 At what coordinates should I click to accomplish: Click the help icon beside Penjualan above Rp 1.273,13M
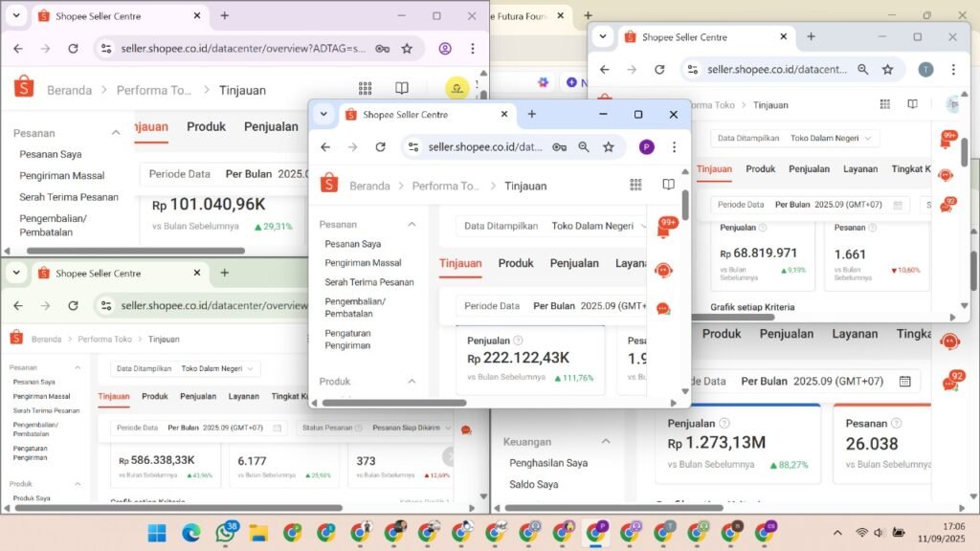coord(724,423)
